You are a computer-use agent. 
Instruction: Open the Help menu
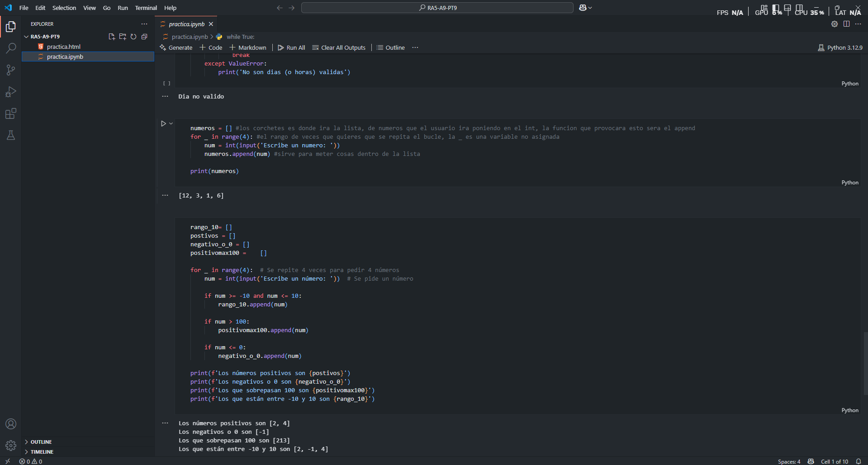(170, 8)
